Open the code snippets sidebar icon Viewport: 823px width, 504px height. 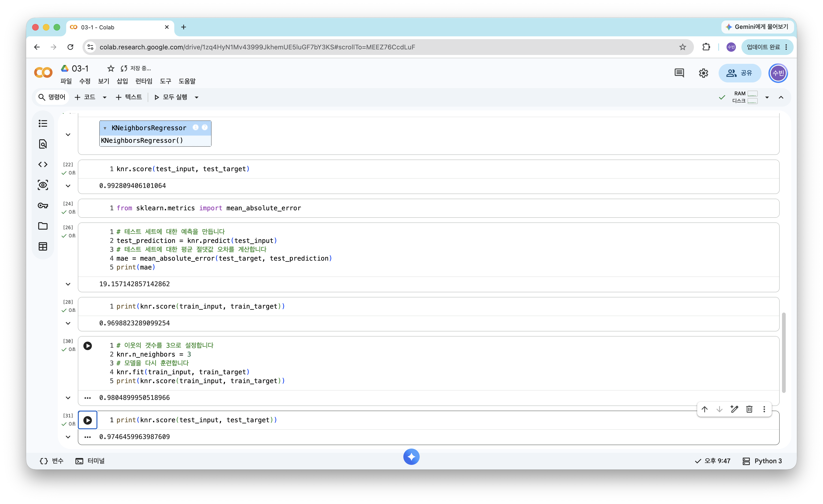coord(43,164)
